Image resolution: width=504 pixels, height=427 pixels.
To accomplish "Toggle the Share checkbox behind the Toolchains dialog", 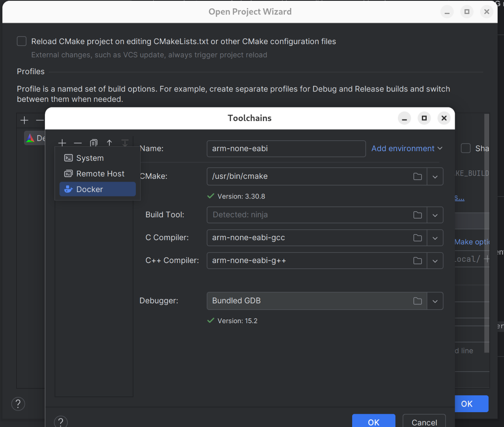I will point(466,148).
